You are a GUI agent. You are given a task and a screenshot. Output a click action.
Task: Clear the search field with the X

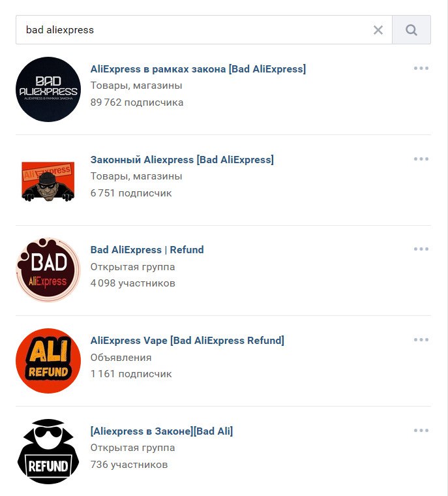point(378,30)
